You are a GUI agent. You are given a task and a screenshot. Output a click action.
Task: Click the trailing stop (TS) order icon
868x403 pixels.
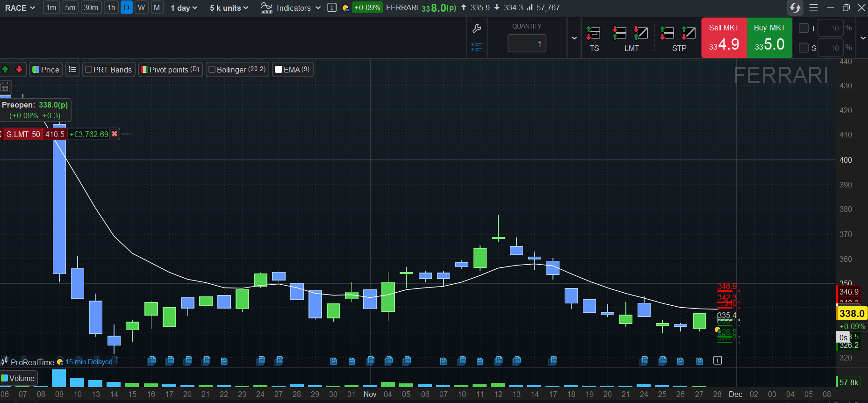coord(594,33)
